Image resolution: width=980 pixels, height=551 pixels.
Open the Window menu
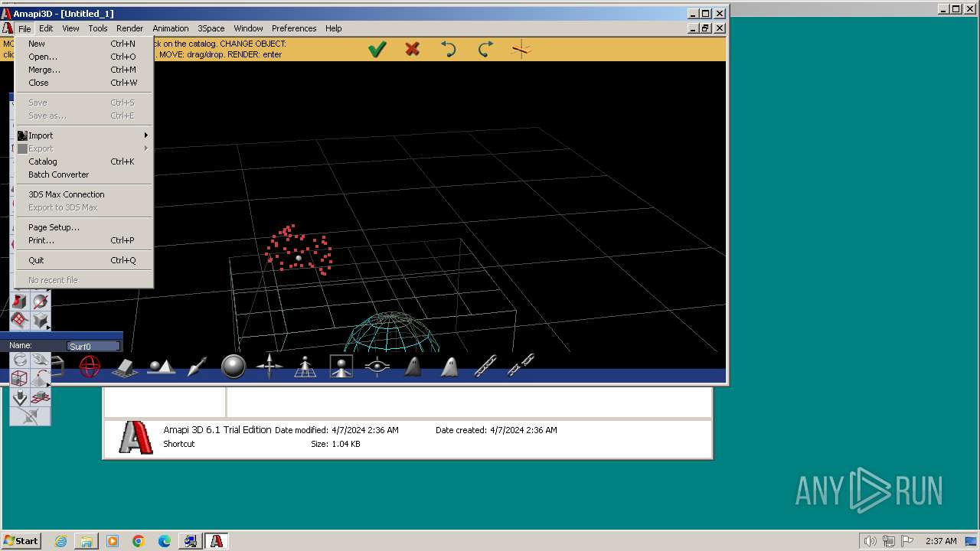pos(248,28)
